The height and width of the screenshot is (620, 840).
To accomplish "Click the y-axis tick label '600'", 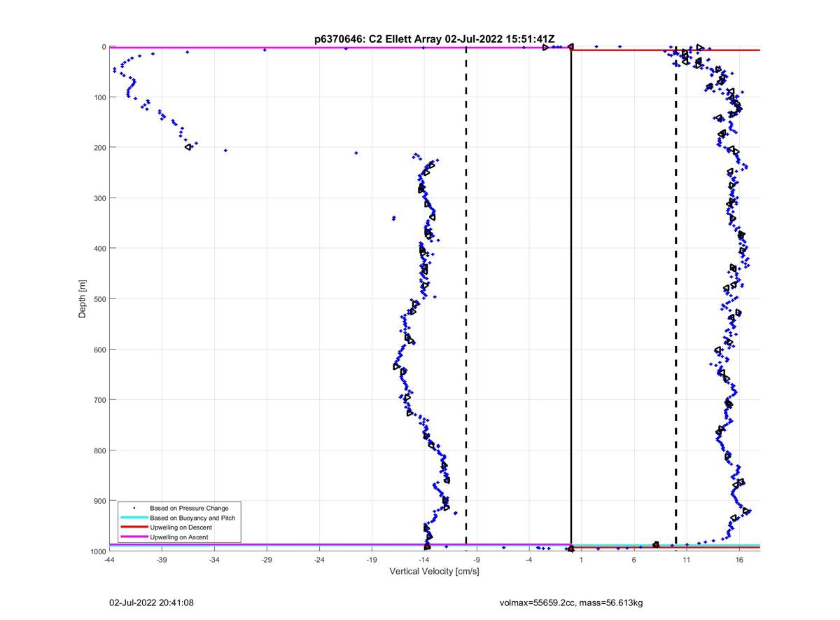I will [x=99, y=350].
